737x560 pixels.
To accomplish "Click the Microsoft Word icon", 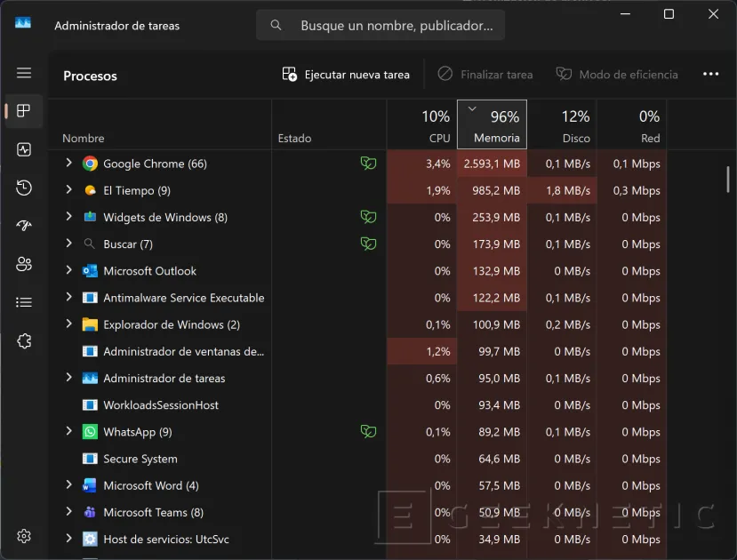I will pyautogui.click(x=90, y=485).
